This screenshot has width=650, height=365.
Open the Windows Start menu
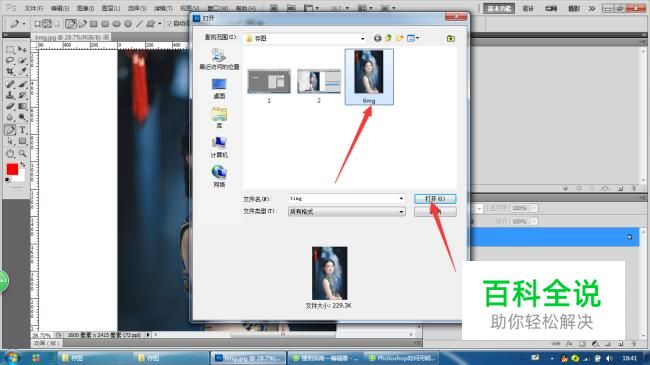point(12,358)
